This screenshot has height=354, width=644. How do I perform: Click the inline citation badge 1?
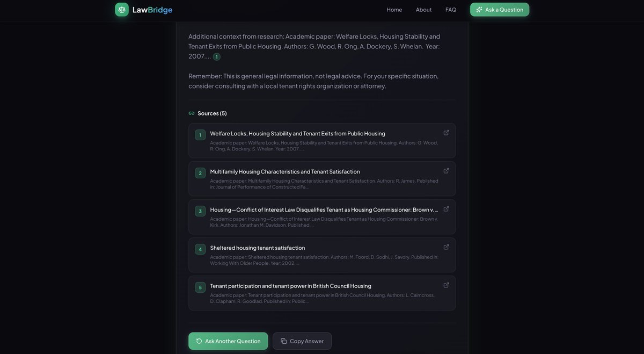pos(217,57)
